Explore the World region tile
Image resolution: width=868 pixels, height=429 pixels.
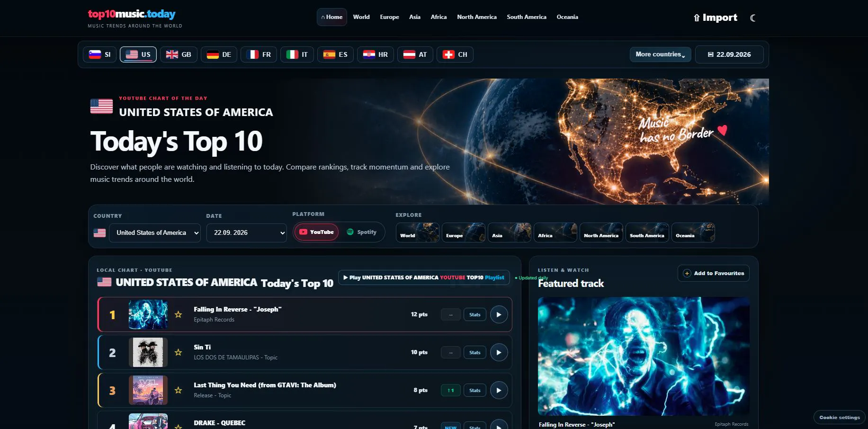pyautogui.click(x=418, y=232)
